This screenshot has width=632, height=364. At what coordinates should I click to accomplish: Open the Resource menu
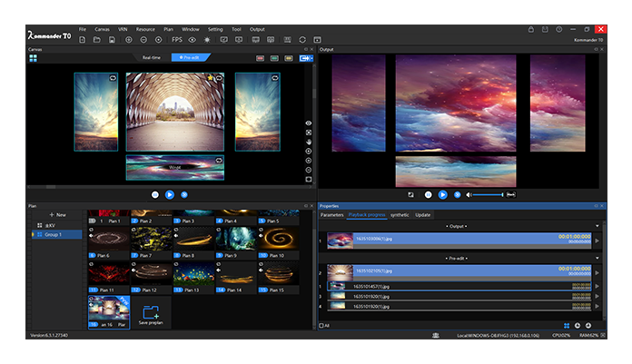point(145,29)
